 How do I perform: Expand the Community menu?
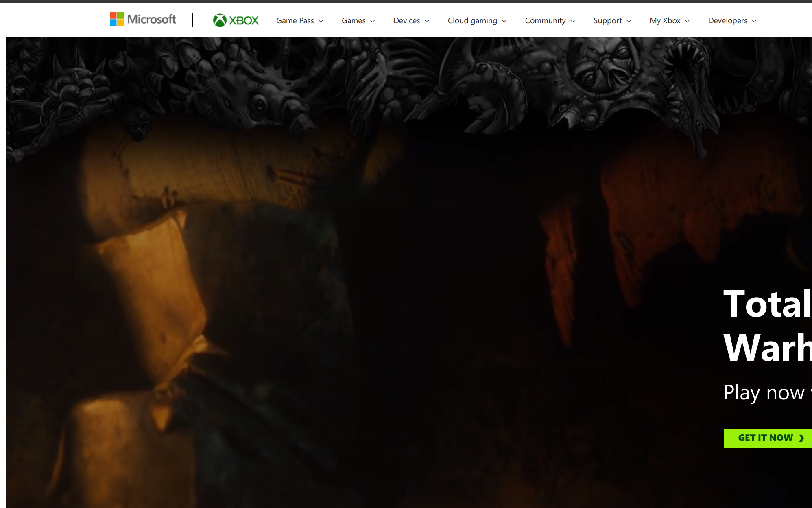550,20
